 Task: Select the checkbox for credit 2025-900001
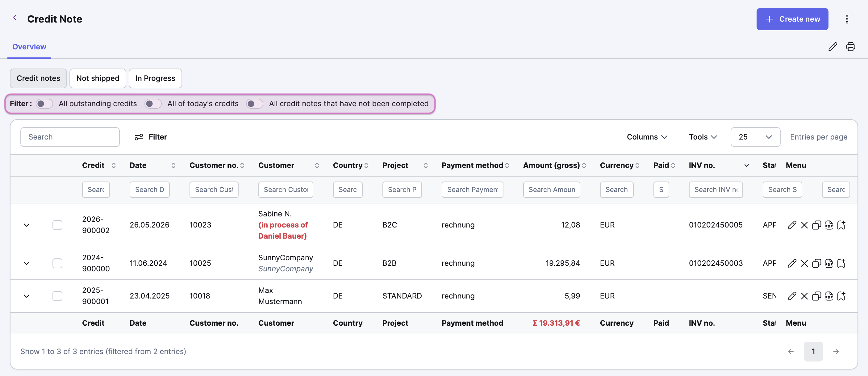point(57,296)
